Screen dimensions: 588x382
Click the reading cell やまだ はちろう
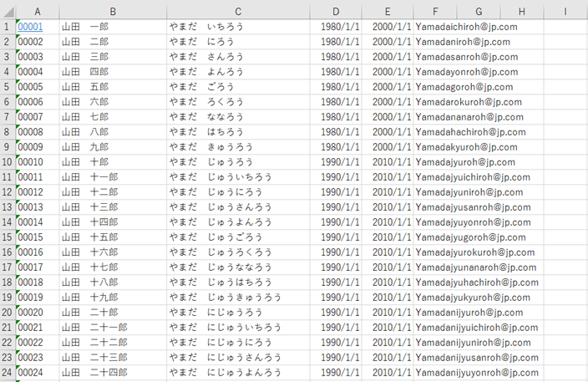click(x=238, y=132)
